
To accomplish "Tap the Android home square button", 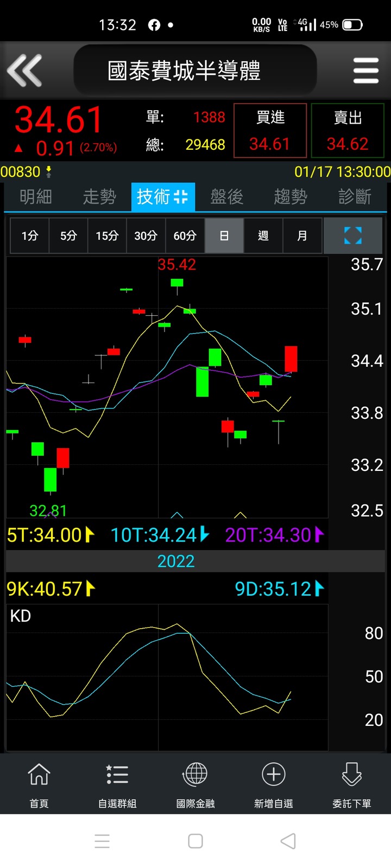I will pos(195,841).
